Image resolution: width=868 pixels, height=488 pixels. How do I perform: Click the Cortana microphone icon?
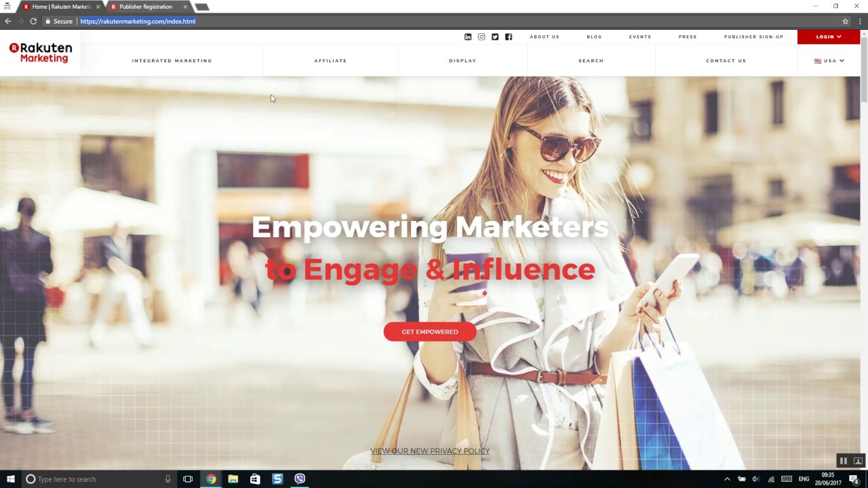(167, 479)
